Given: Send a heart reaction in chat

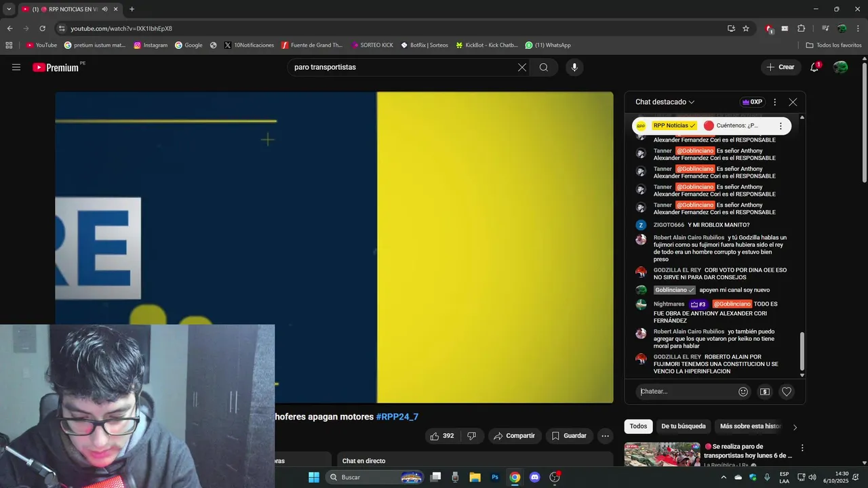Looking at the screenshot, I should tap(787, 391).
